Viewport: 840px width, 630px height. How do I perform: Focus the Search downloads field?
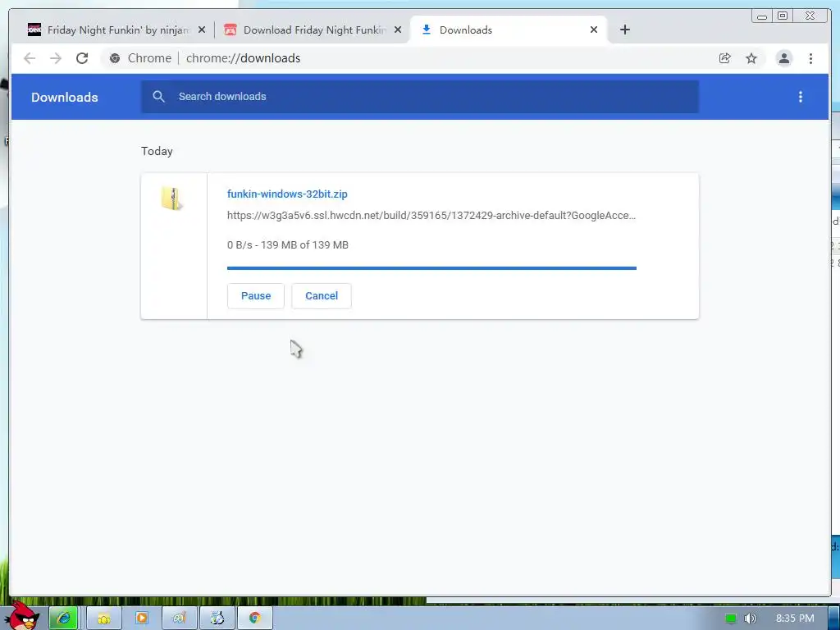pyautogui.click(x=419, y=97)
